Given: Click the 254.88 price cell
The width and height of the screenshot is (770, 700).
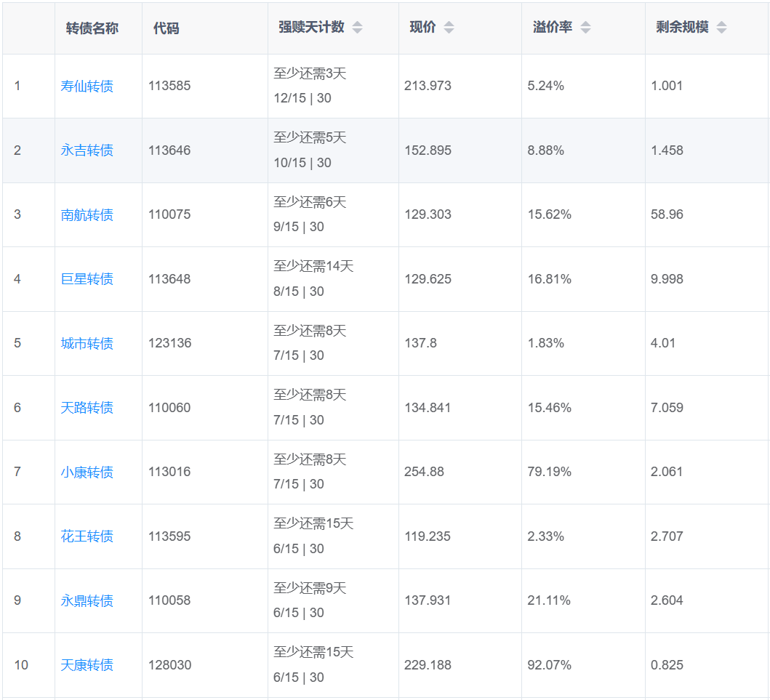Looking at the screenshot, I should [x=424, y=472].
